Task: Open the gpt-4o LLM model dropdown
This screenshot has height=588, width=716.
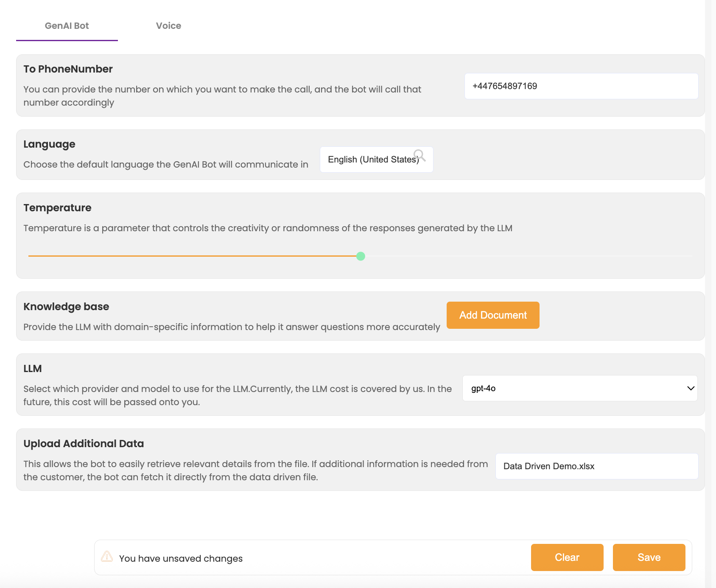Action: tap(573, 388)
